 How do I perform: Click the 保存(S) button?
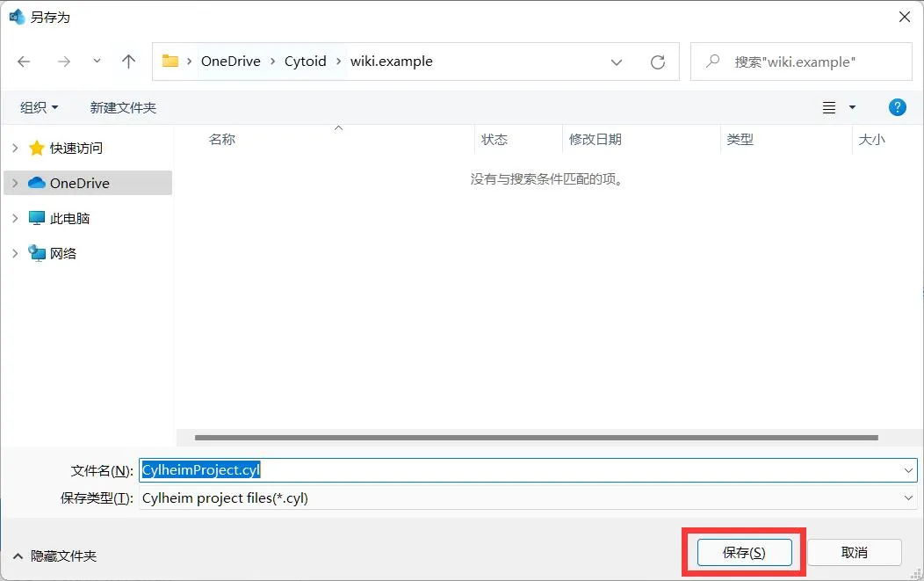(x=744, y=552)
